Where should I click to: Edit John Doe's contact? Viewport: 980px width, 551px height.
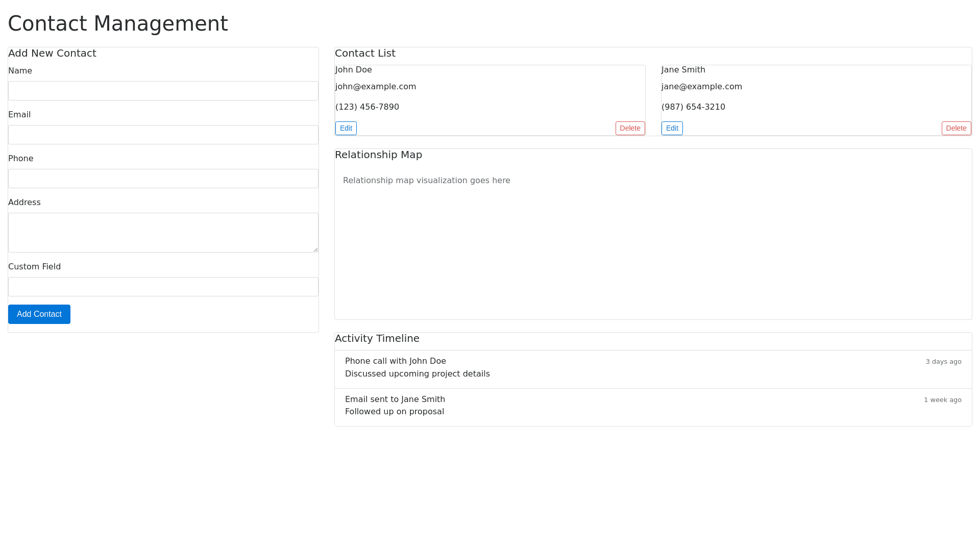click(x=346, y=128)
